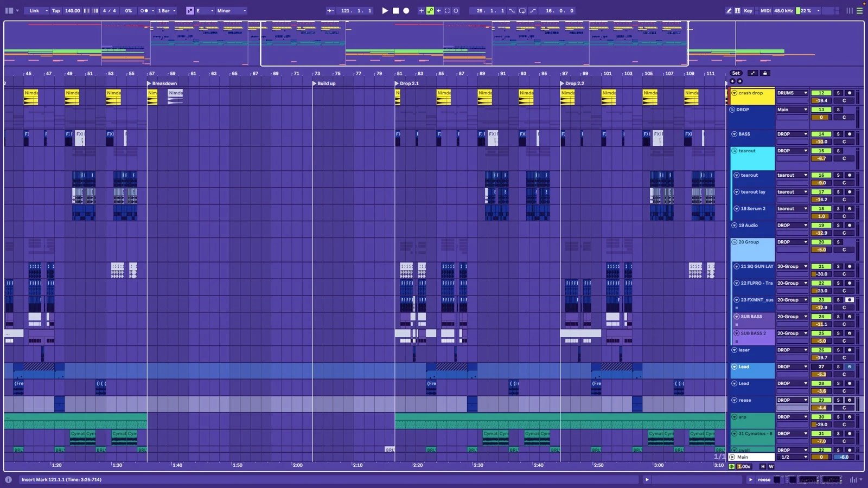Toggle the MIDI Arrangement Overdub plus icon
This screenshot has height=488, width=868.
[421, 10]
